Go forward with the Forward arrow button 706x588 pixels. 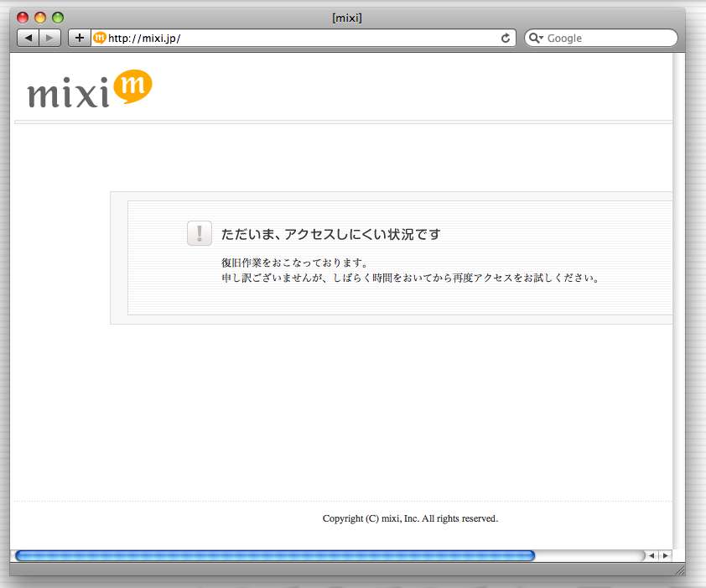pyautogui.click(x=50, y=38)
